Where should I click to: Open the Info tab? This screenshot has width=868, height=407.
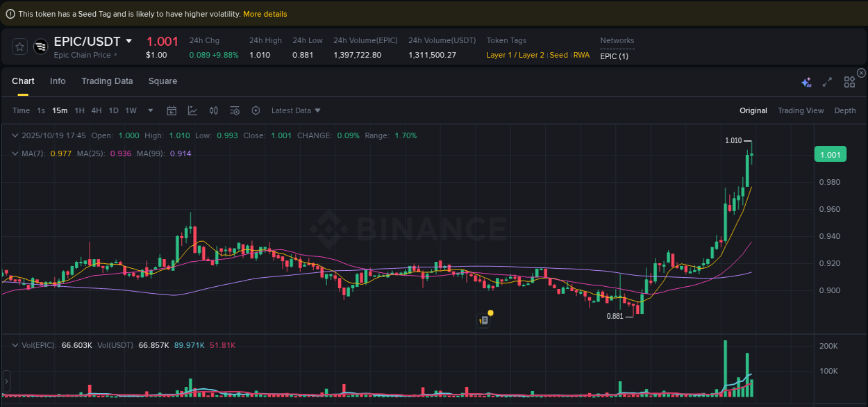[x=58, y=81]
